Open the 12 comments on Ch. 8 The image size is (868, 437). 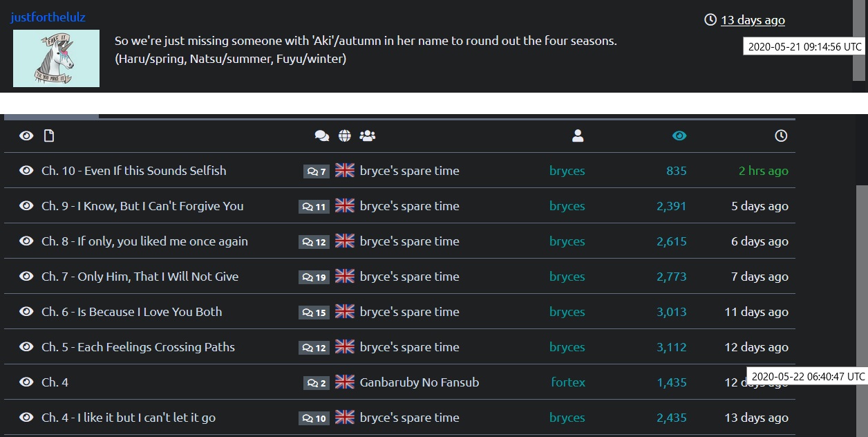pyautogui.click(x=314, y=242)
